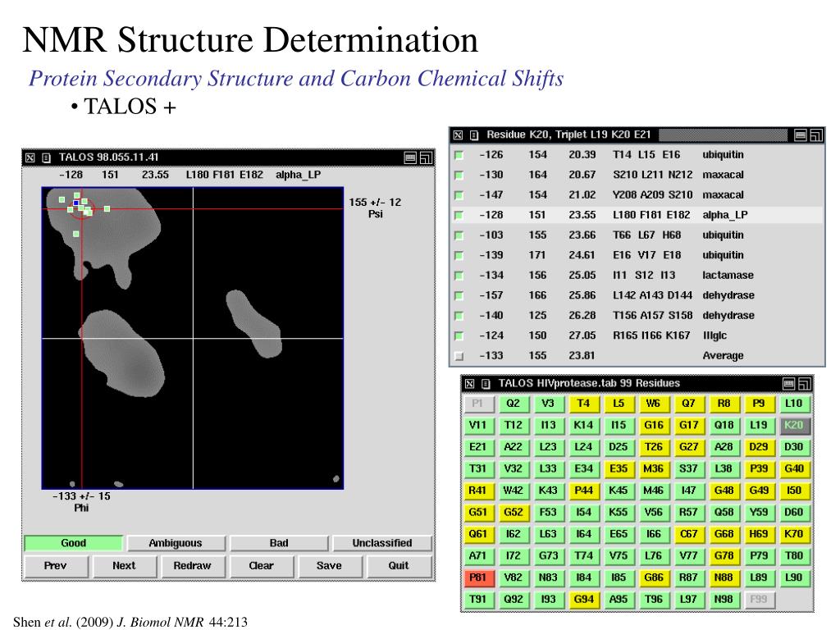The width and height of the screenshot is (840, 630).
Task: Toggle checkbox for T156 A157 S158 dehydrase match
Action: pyautogui.click(x=459, y=316)
